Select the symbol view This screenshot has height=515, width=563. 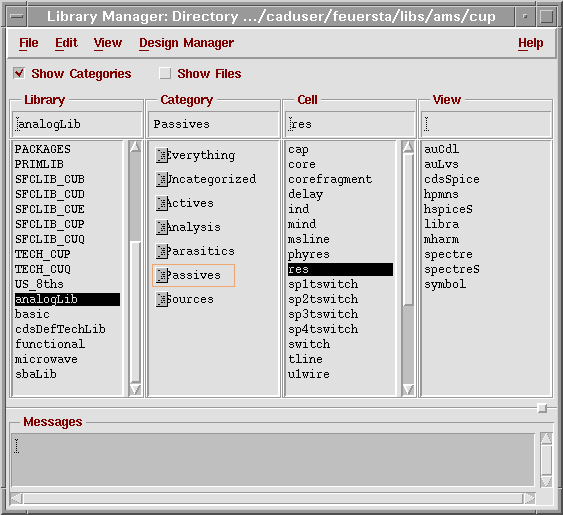(445, 284)
